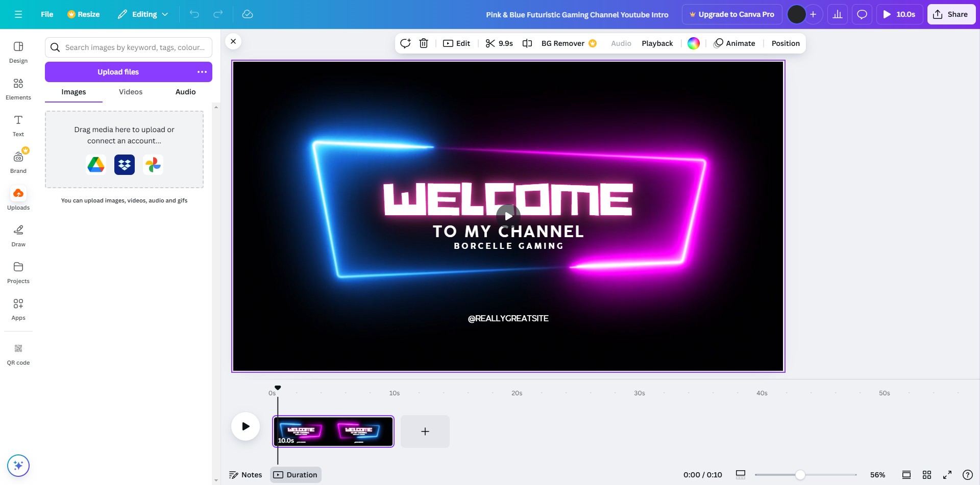
Task: Play the presentation 10.0s button
Action: [900, 14]
